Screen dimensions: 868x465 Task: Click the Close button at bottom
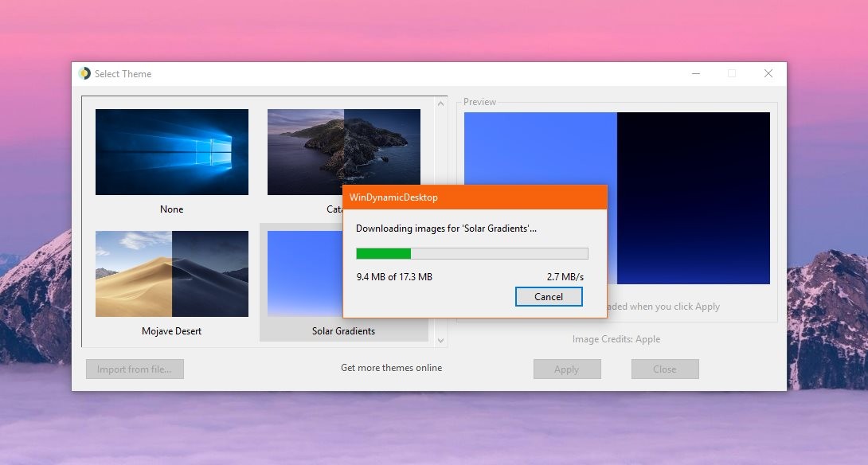click(x=665, y=369)
